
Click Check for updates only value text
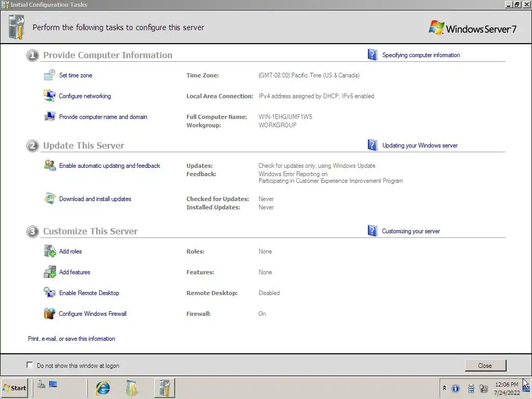(x=317, y=166)
